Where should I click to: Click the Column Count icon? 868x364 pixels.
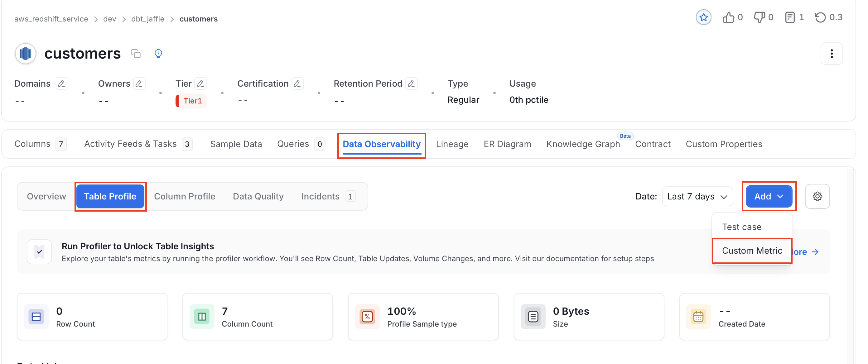202,317
